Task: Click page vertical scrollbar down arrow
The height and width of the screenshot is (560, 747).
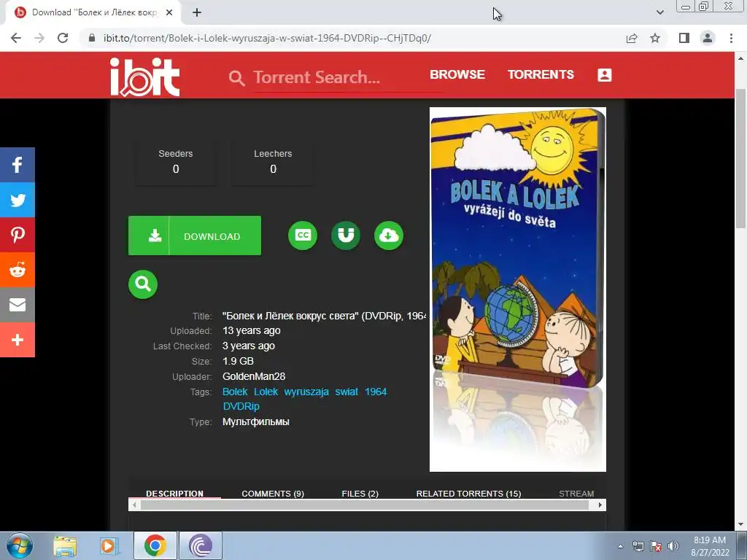Action: pos(741,525)
